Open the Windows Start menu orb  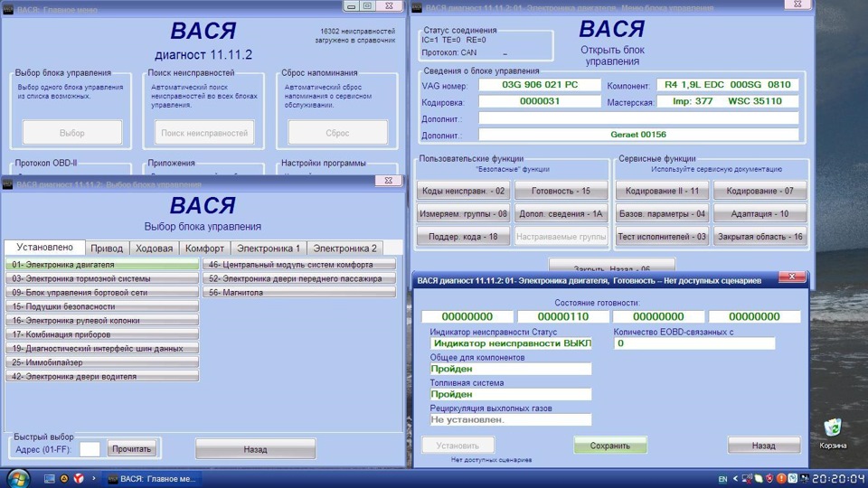[x=18, y=479]
